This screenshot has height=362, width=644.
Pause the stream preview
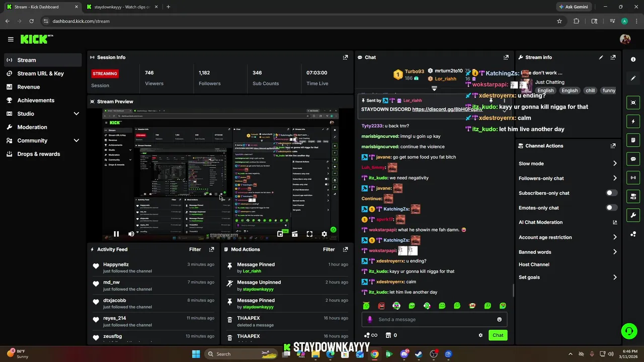(116, 234)
